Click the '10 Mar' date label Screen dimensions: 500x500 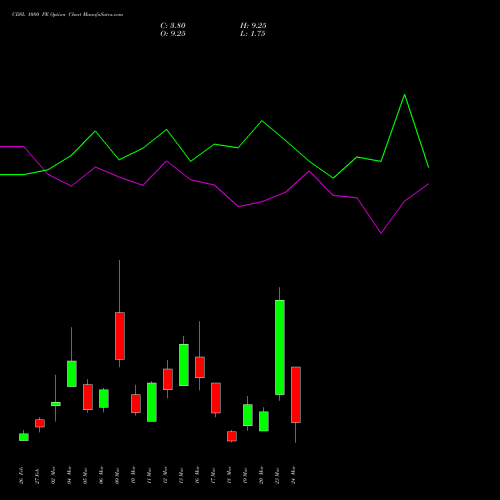134,476
